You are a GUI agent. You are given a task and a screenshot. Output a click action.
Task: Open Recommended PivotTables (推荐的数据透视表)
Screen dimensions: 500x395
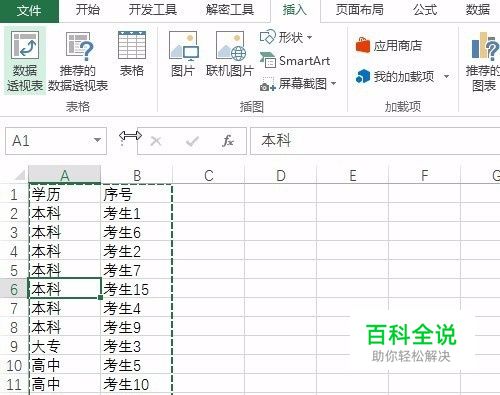click(x=78, y=61)
